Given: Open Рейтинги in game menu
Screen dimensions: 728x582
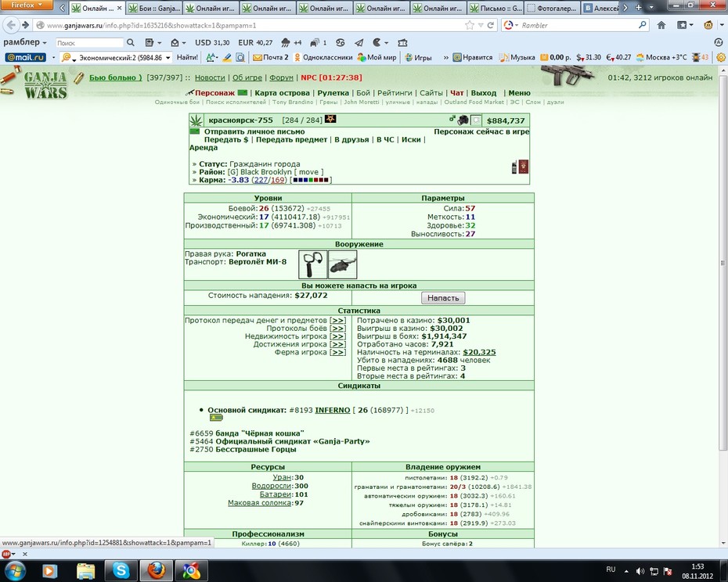Looking at the screenshot, I should tap(395, 93).
